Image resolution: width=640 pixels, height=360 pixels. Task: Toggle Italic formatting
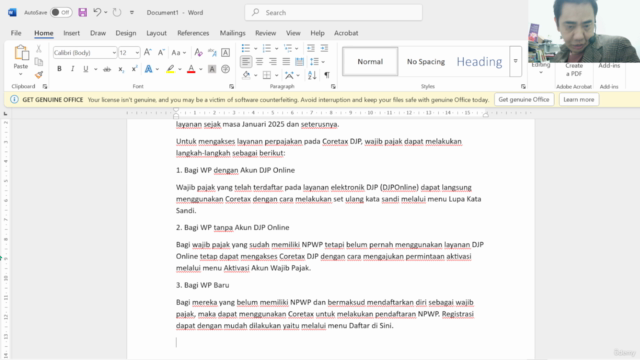click(72, 69)
